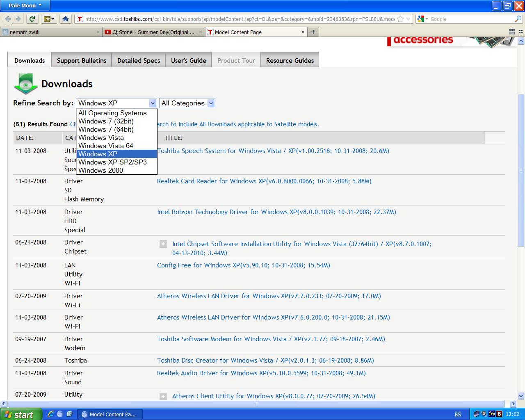
Task: Open Toshiba Software Modem download link
Action: (x=271, y=339)
